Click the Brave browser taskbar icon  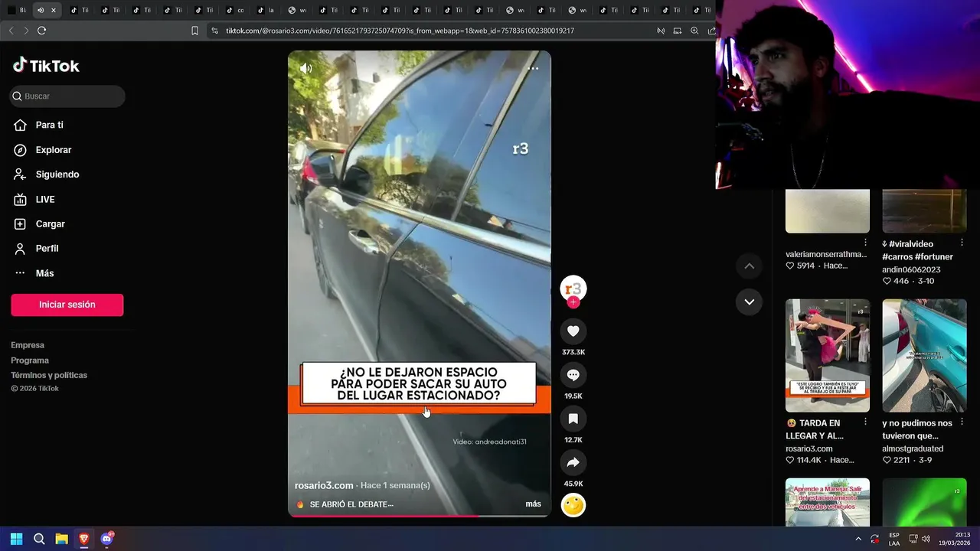(83, 539)
